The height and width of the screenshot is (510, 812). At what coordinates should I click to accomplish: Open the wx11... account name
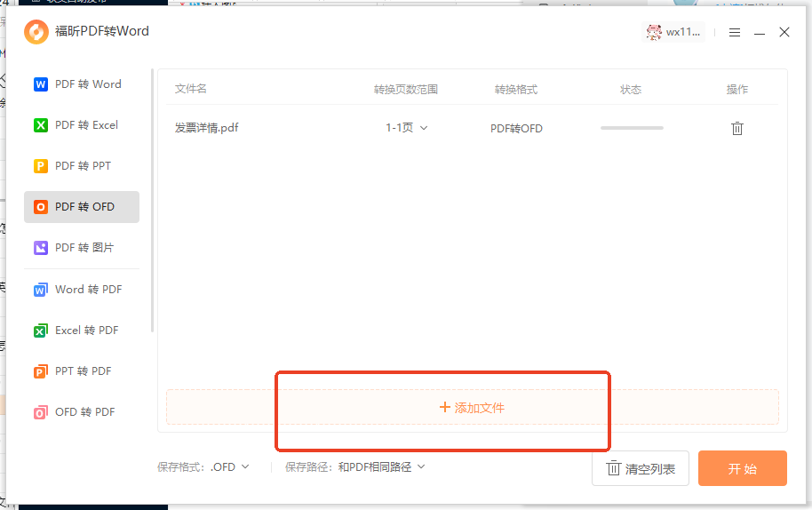click(x=683, y=32)
